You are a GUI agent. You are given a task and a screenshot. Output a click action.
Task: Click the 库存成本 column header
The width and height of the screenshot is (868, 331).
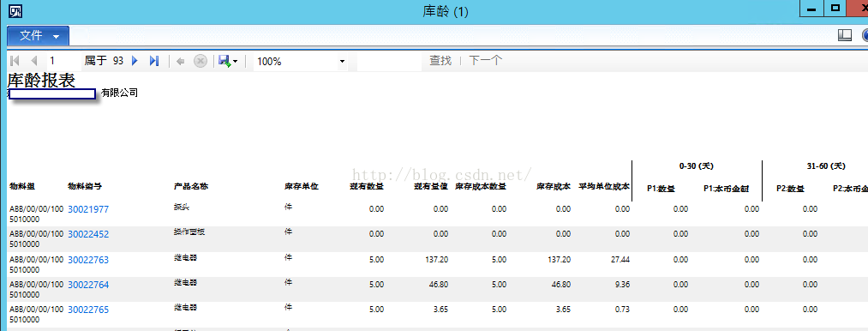pos(553,187)
